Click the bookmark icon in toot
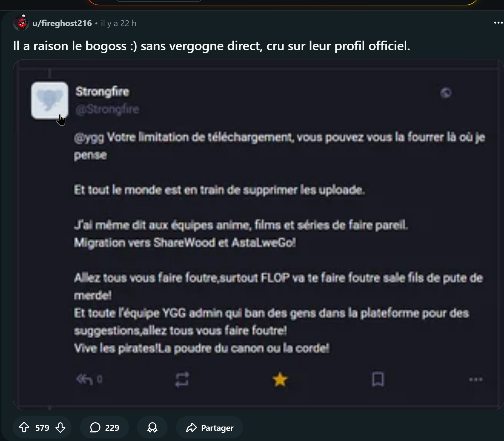Screen dimensions: 504x441 pyautogui.click(x=378, y=379)
